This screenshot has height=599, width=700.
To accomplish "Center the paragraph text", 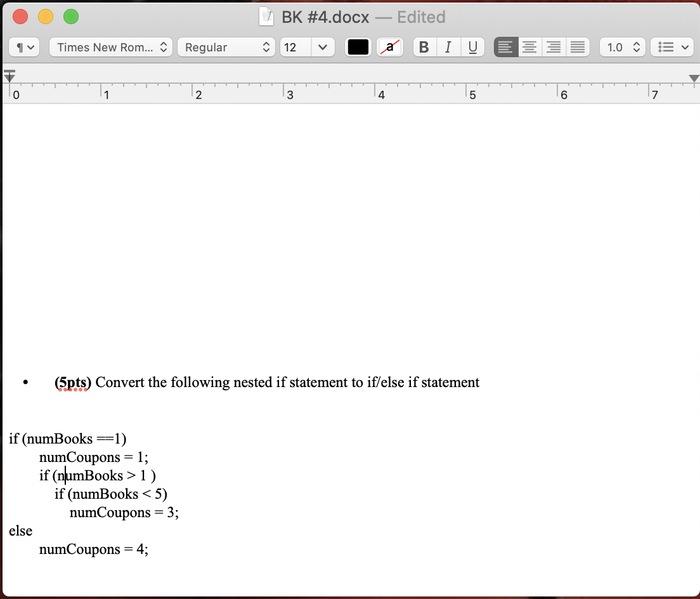I will [x=529, y=47].
